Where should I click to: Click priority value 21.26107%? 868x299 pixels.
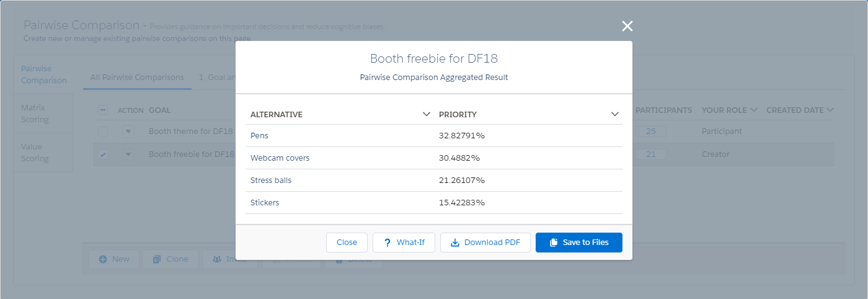462,180
